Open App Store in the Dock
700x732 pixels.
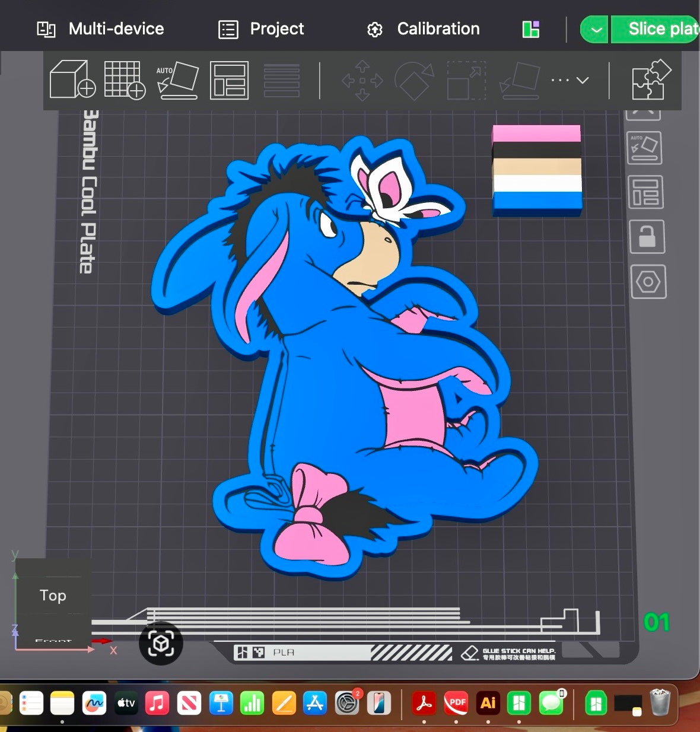click(316, 704)
